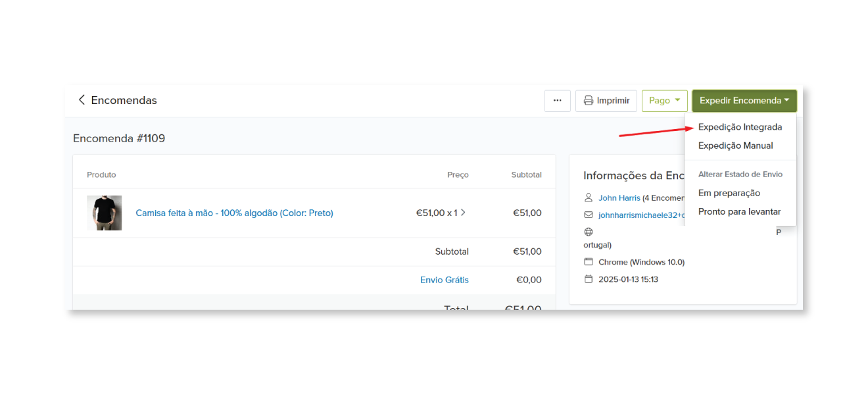Open the Pago status dropdown

click(x=665, y=101)
